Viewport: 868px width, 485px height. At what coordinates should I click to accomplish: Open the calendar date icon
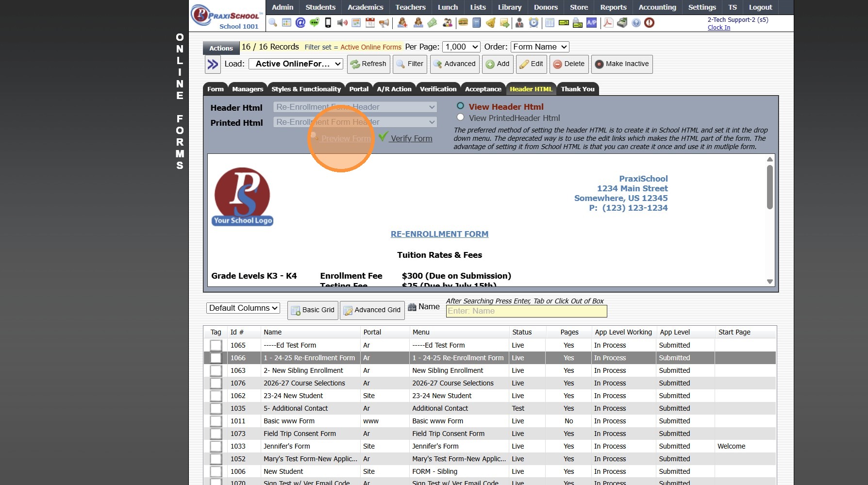[x=370, y=23]
